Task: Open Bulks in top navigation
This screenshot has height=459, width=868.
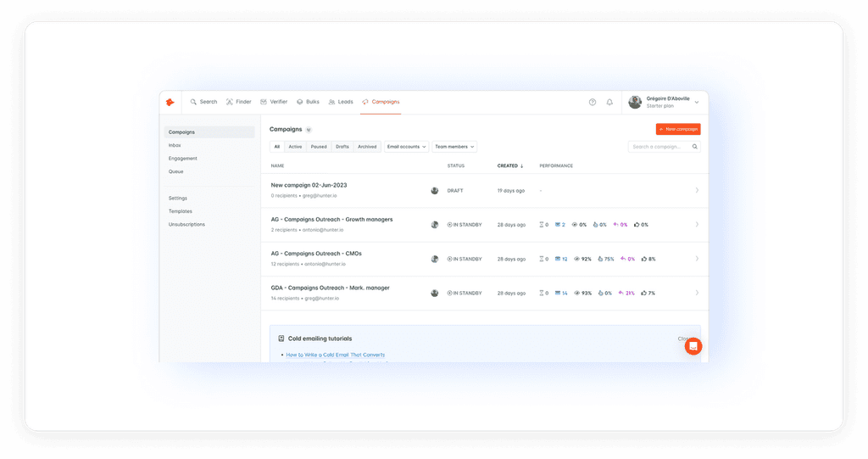Action: (308, 102)
